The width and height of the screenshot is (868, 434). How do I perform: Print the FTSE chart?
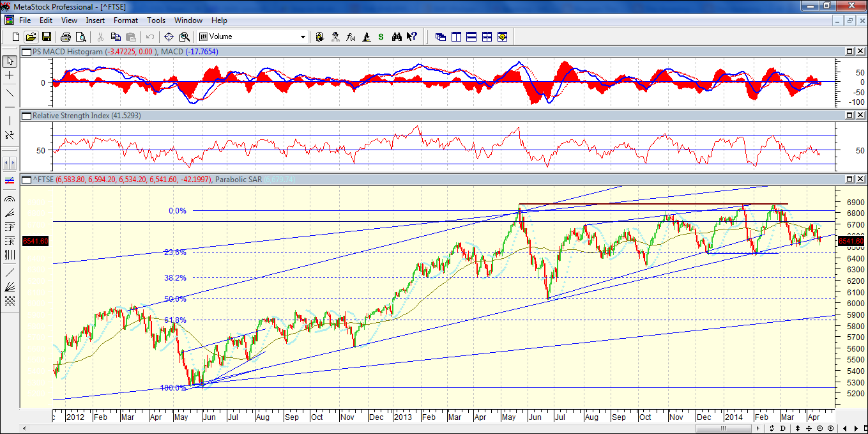[66, 36]
